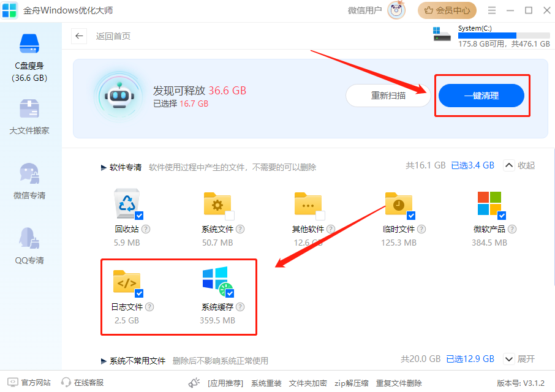Image resolution: width=555 pixels, height=392 pixels.
Task: Click the System(C:) drive icon
Action: [x=442, y=34]
